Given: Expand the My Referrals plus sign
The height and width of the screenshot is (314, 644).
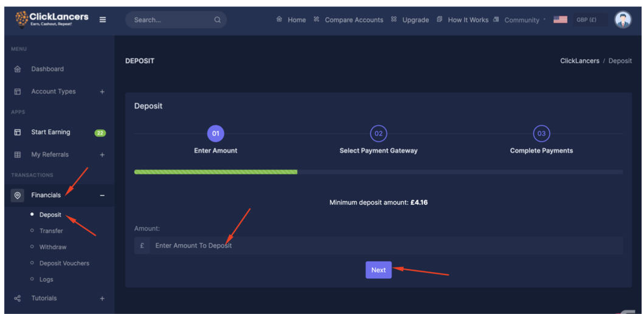Looking at the screenshot, I should coord(102,155).
